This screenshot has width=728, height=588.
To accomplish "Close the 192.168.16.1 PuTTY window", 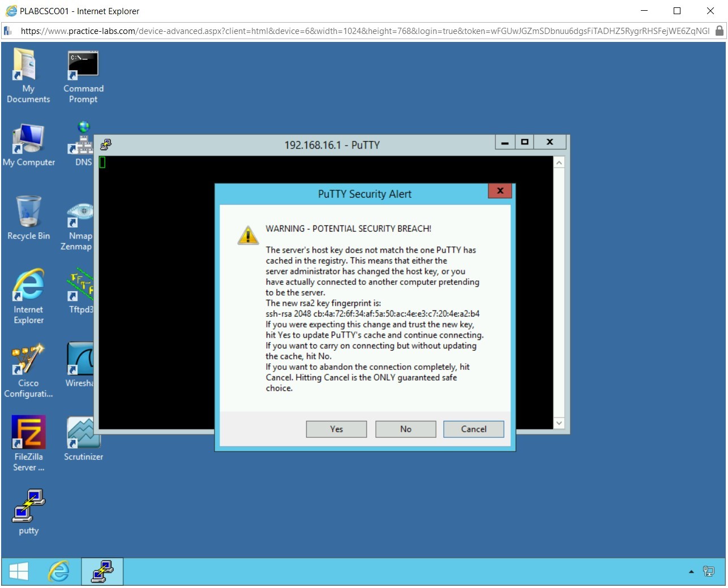I will point(550,142).
